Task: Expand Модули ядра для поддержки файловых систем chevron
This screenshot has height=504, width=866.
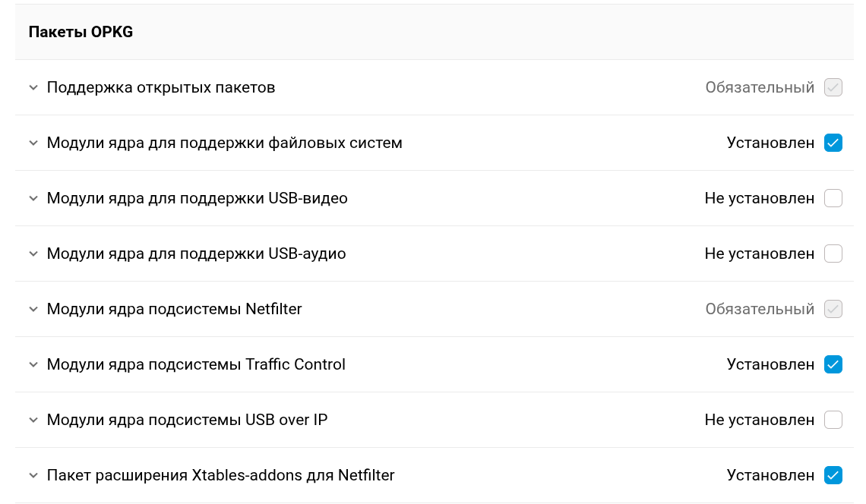Action: (33, 143)
